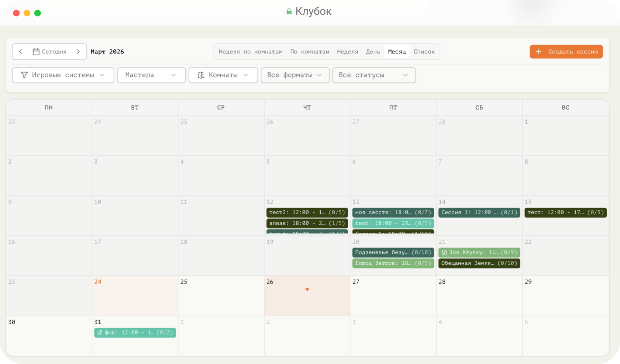The image size is (620, 364).
Task: Select day 26 cell
Action: (307, 296)
